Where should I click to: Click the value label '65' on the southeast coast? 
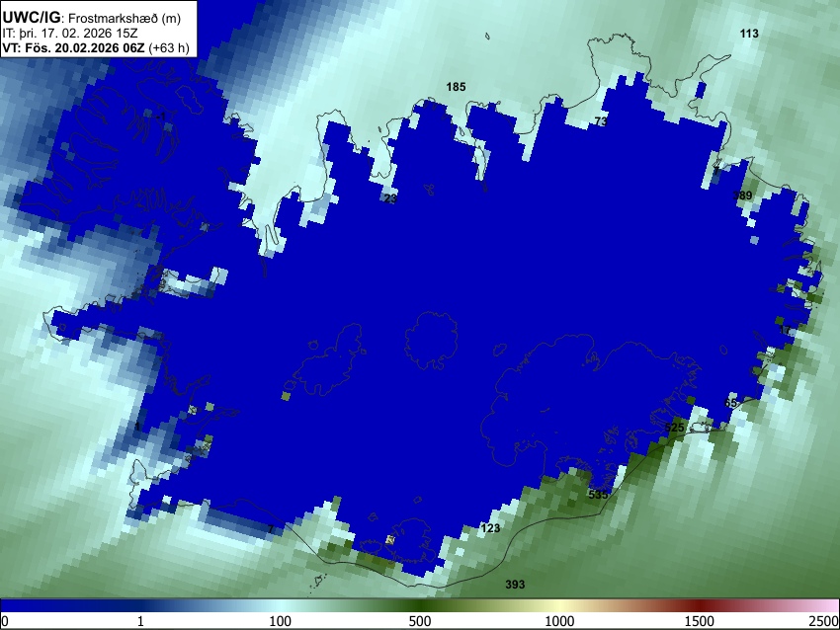tap(730, 403)
